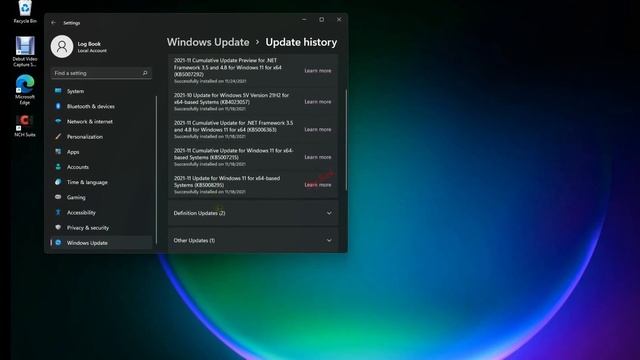
Task: Maximize the Settings window
Action: pos(322,19)
